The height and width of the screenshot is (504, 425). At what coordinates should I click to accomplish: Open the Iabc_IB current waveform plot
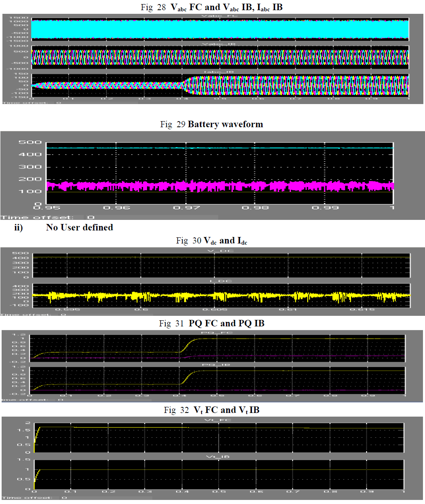click(219, 86)
